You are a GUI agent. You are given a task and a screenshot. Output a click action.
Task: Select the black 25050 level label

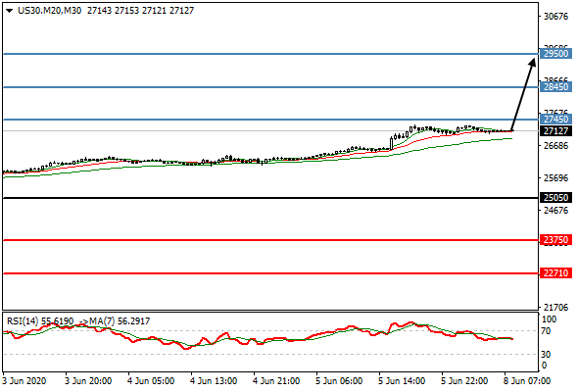click(555, 198)
